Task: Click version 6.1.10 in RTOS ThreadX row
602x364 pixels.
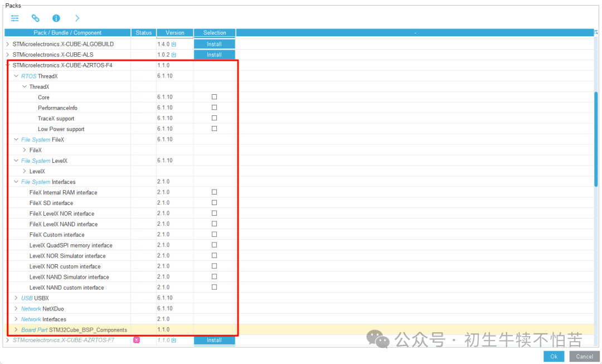Action: click(x=164, y=76)
